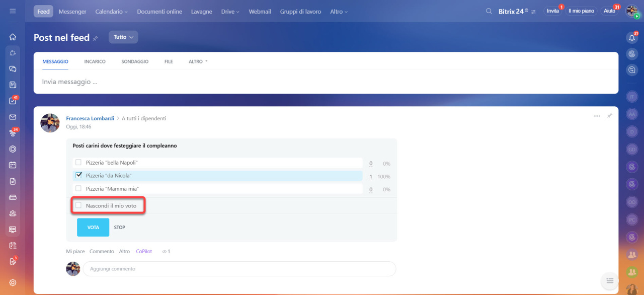Open user profile avatar in top-right corner
644x295 pixels.
(632, 11)
